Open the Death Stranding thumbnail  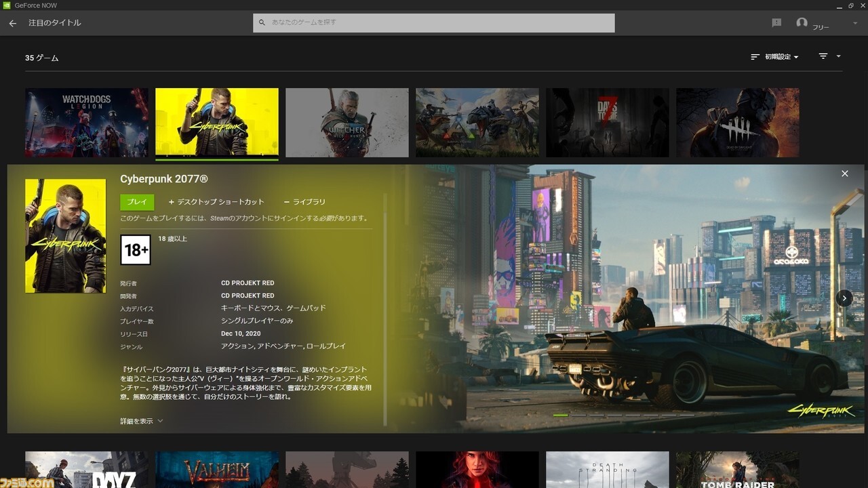[x=608, y=470]
